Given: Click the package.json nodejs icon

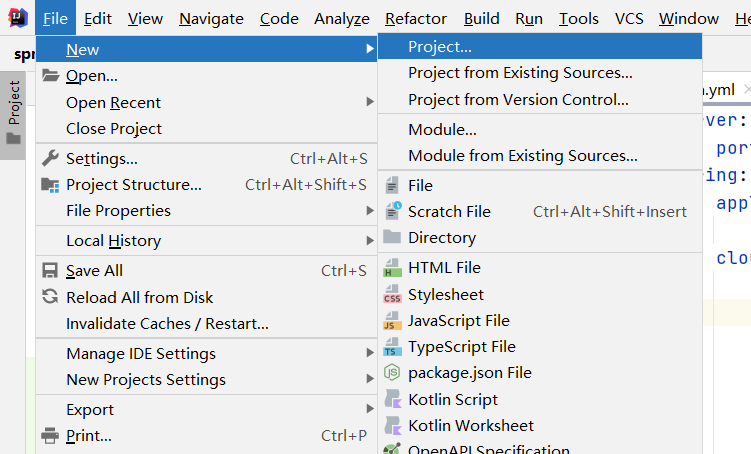Looking at the screenshot, I should [392, 373].
